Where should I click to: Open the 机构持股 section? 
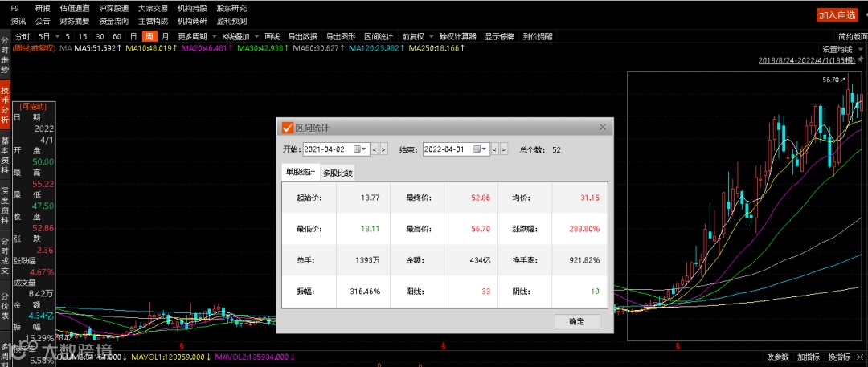(x=193, y=8)
